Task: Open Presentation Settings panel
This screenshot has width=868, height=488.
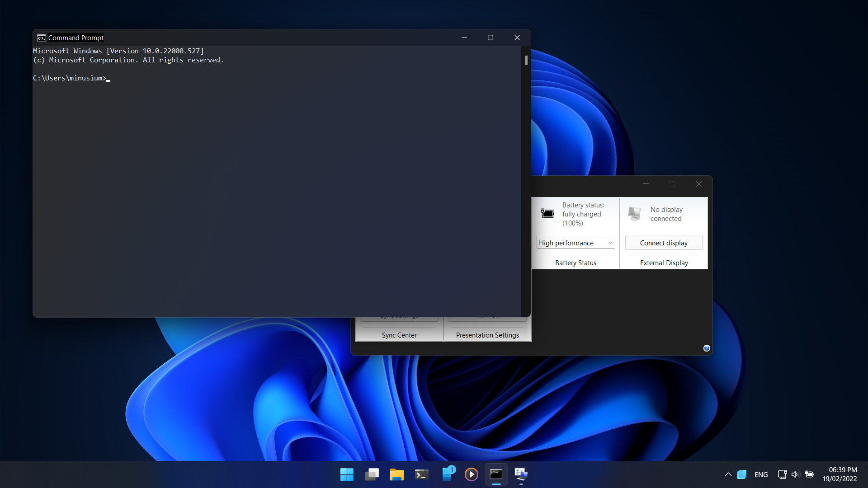Action: click(488, 335)
